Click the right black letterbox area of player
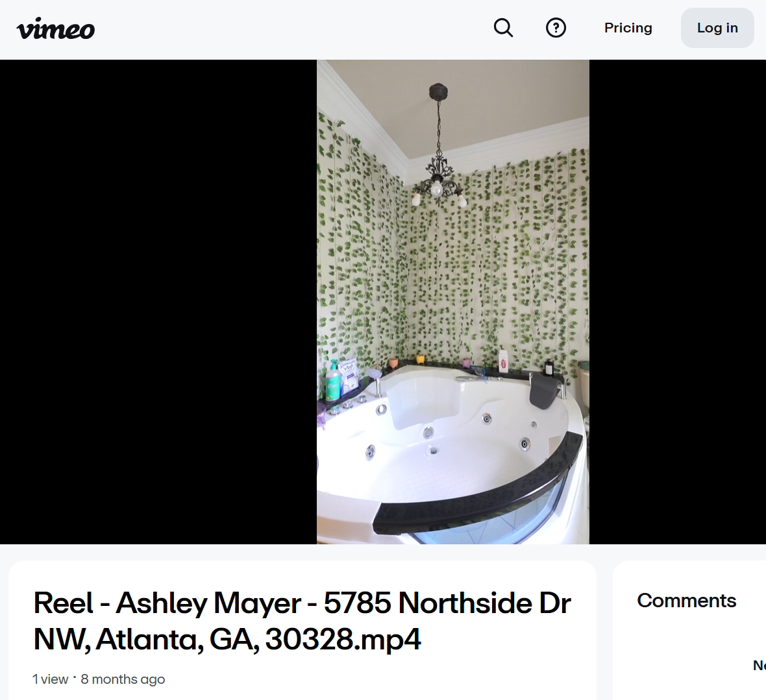 coord(678,302)
